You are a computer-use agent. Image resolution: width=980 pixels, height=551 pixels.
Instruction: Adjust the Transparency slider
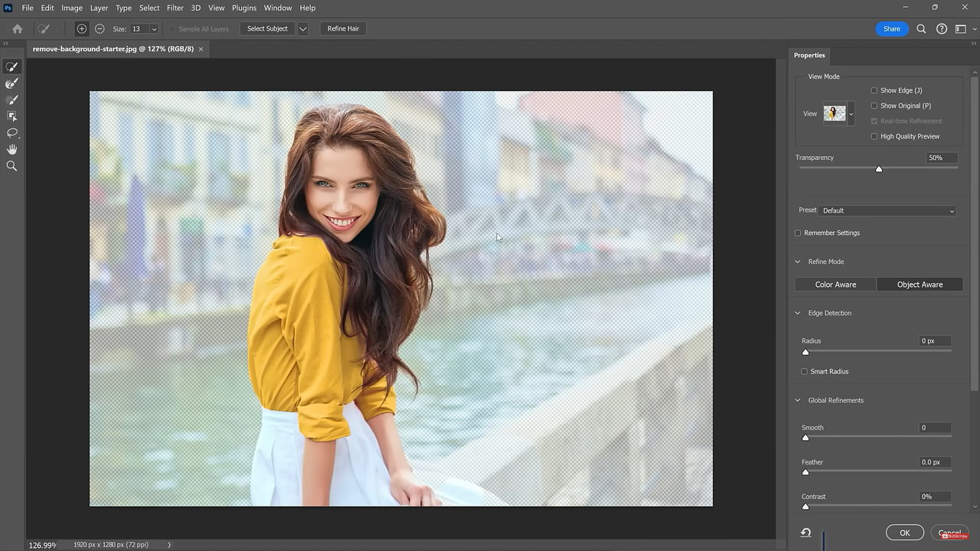coord(878,168)
